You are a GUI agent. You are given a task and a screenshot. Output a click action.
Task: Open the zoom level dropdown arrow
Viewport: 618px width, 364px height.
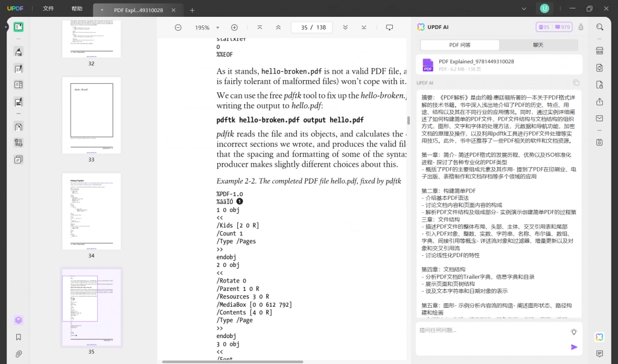point(217,28)
